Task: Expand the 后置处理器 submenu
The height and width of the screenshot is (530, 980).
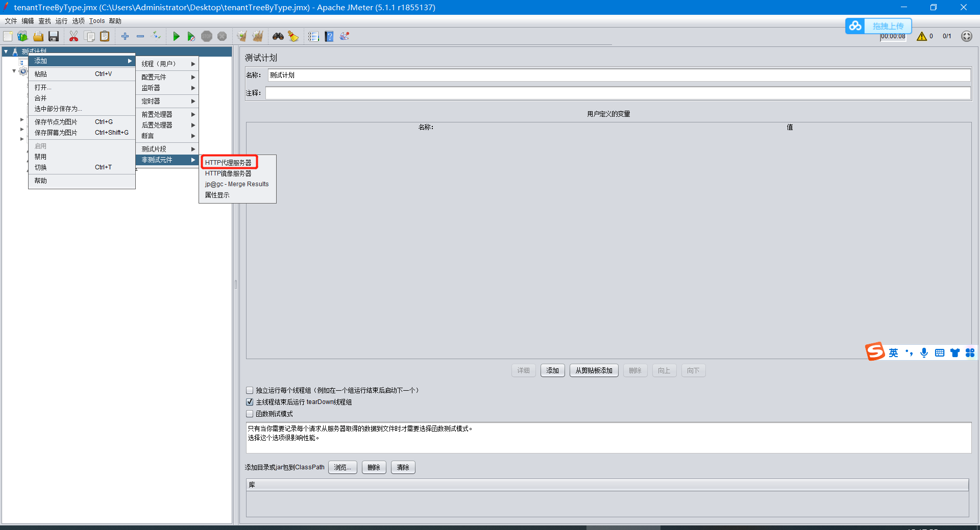Action: 167,125
